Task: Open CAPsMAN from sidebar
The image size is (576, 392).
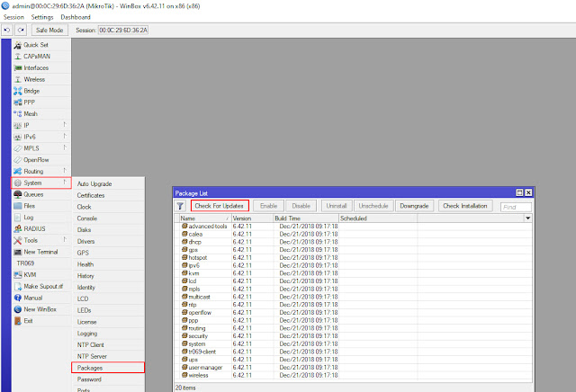Action: tap(41, 56)
